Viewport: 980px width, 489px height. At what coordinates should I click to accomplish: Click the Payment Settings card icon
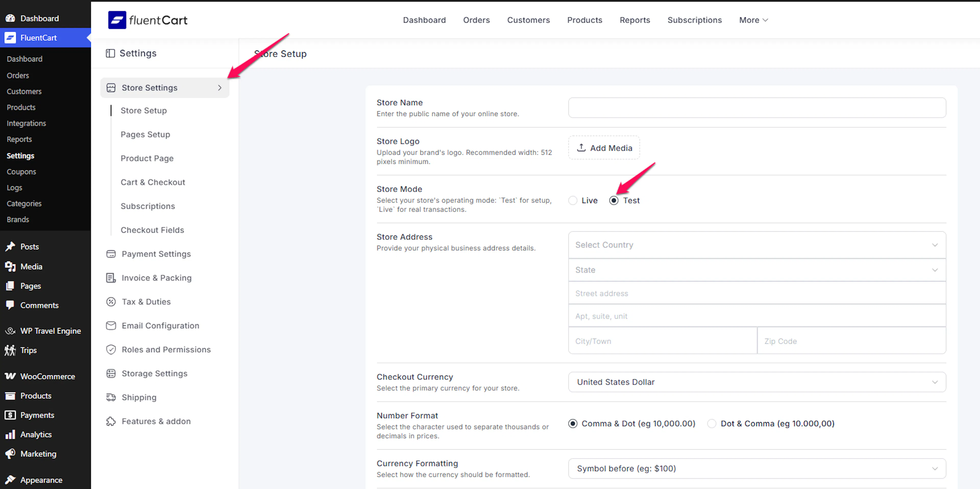[x=111, y=254]
